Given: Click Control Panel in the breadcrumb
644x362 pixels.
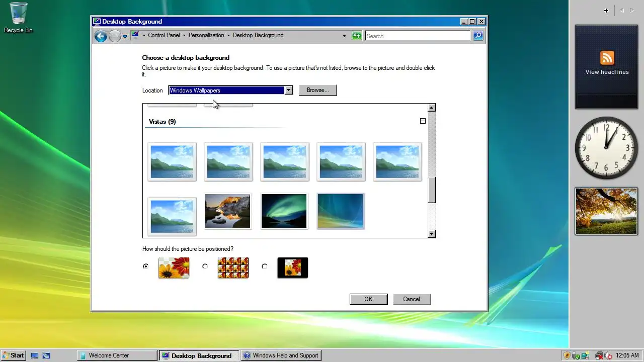Looking at the screenshot, I should (164, 35).
